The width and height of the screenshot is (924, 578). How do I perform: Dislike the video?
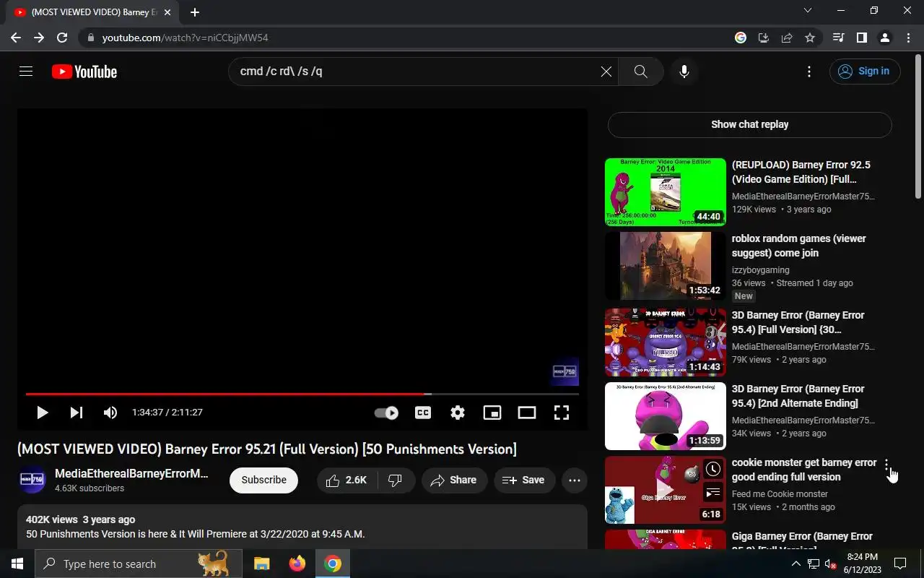pyautogui.click(x=396, y=480)
